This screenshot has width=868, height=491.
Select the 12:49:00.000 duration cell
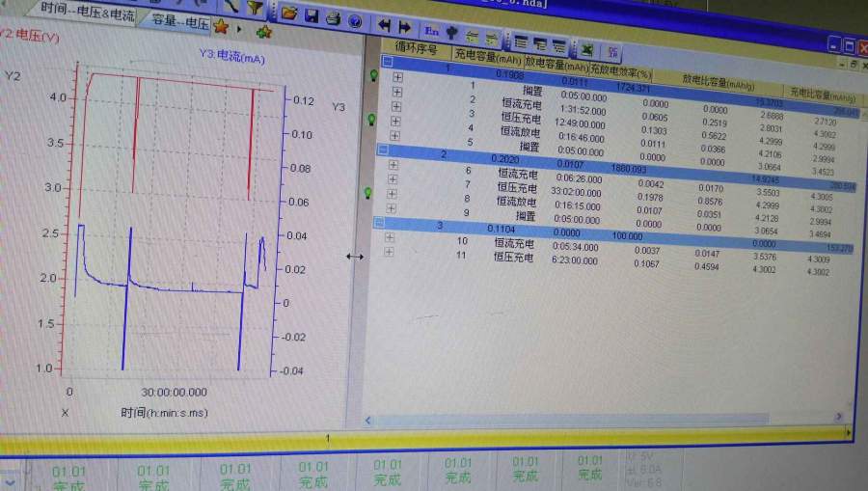click(x=580, y=124)
